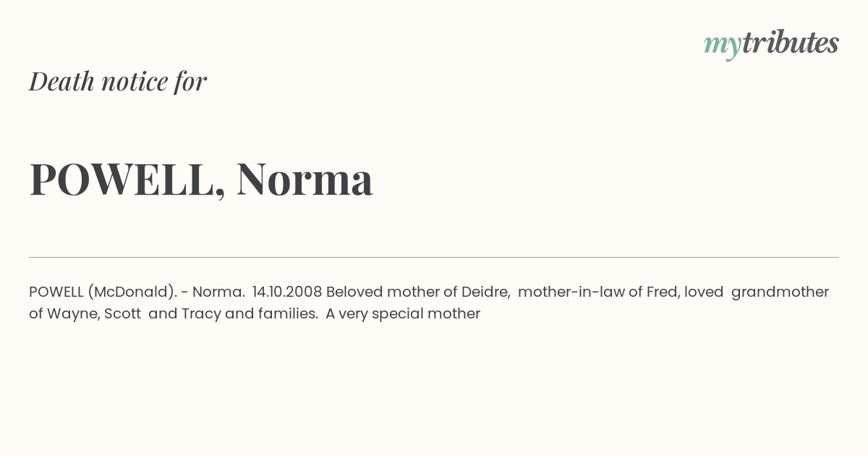Click the name "Deidre" in the notice
This screenshot has width=868, height=456.
click(x=486, y=292)
